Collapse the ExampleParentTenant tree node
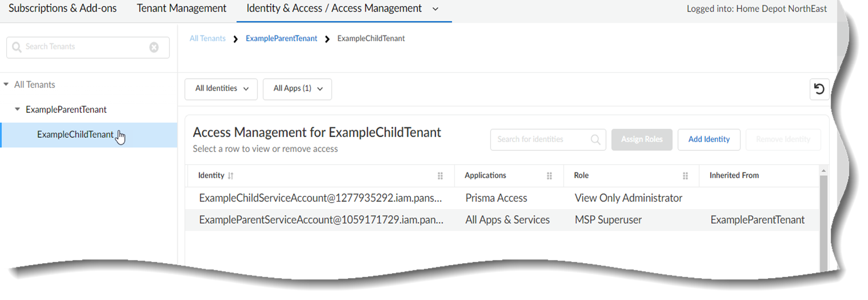The image size is (868, 300). tap(18, 109)
